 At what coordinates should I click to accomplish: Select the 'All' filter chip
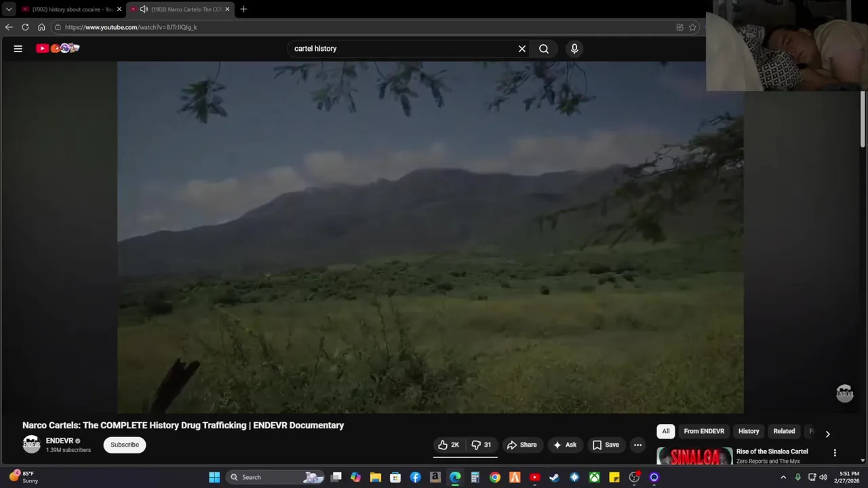point(666,431)
